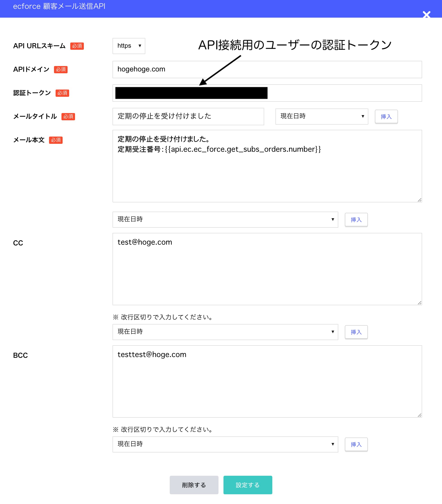Click the 削除する delete button
The height and width of the screenshot is (504, 442).
[194, 485]
